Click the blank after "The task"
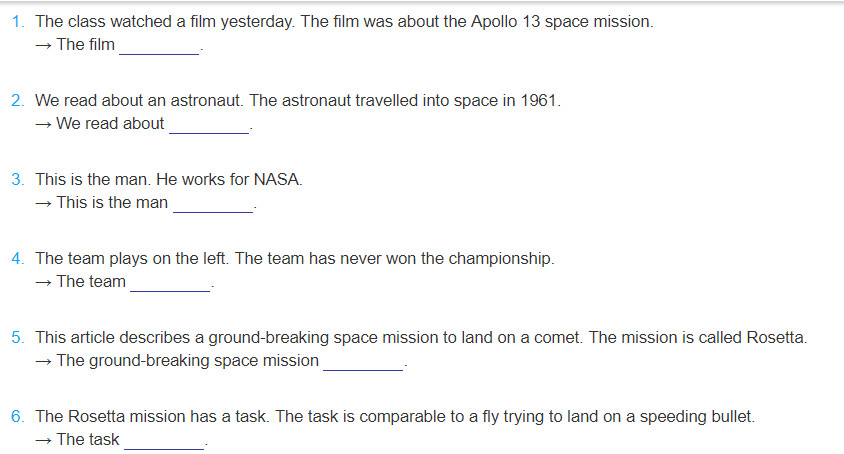The height and width of the screenshot is (454, 844). coord(164,442)
